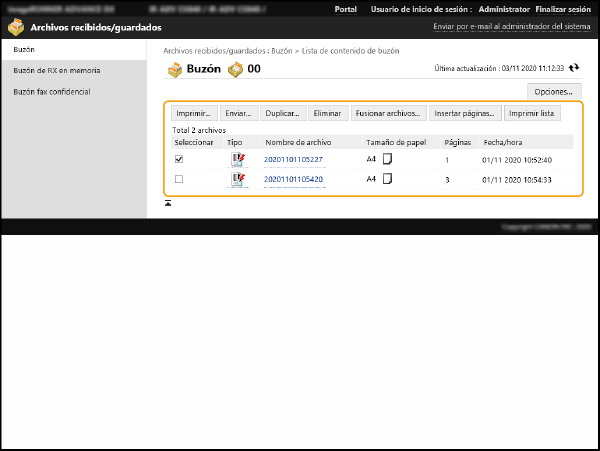Select the checkbox for file 20201101105420

179,179
